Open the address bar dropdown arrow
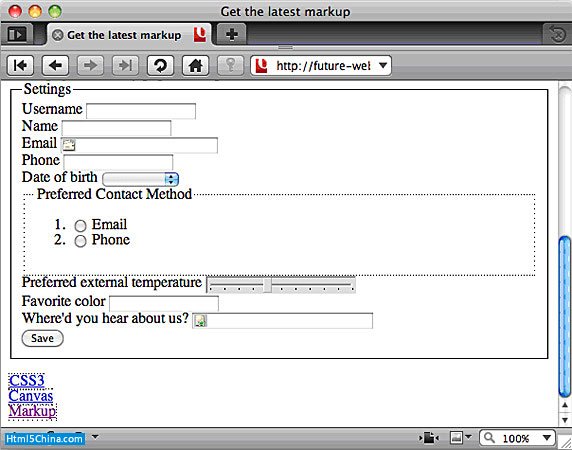The image size is (572, 450). tap(383, 66)
